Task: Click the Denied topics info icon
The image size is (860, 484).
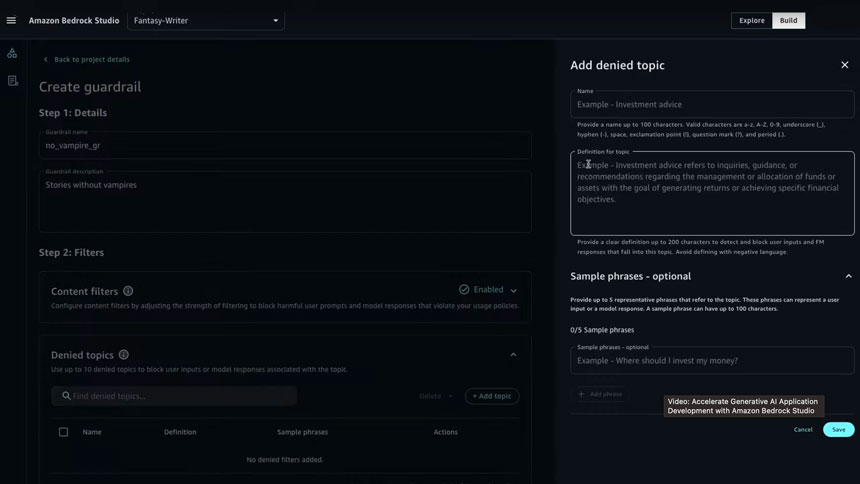Action: [x=123, y=354]
